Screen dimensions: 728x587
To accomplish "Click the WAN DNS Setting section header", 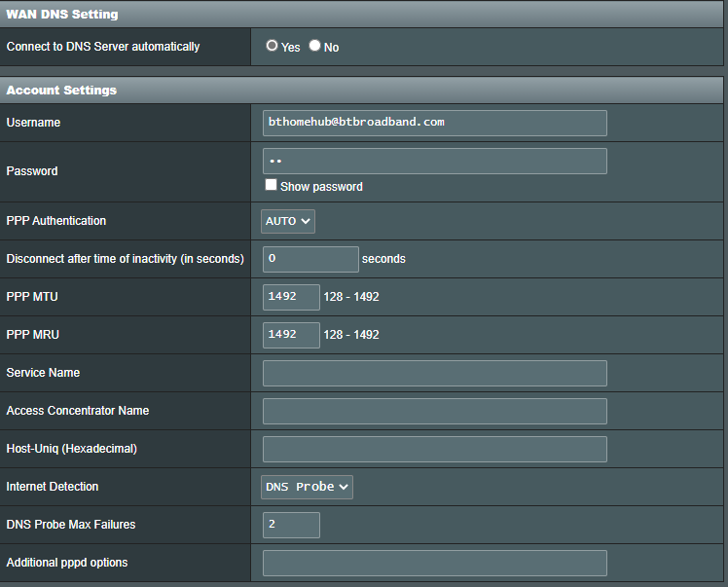I will pyautogui.click(x=62, y=15).
